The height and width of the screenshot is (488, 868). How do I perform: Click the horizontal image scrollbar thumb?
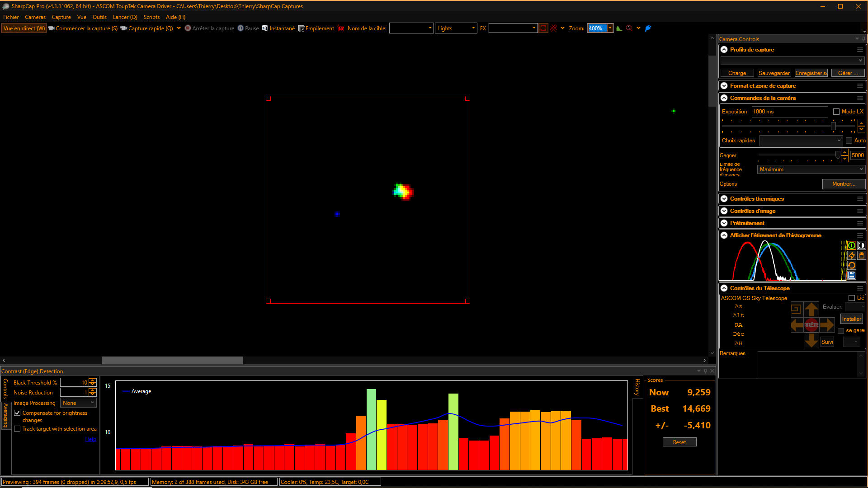[172, 360]
